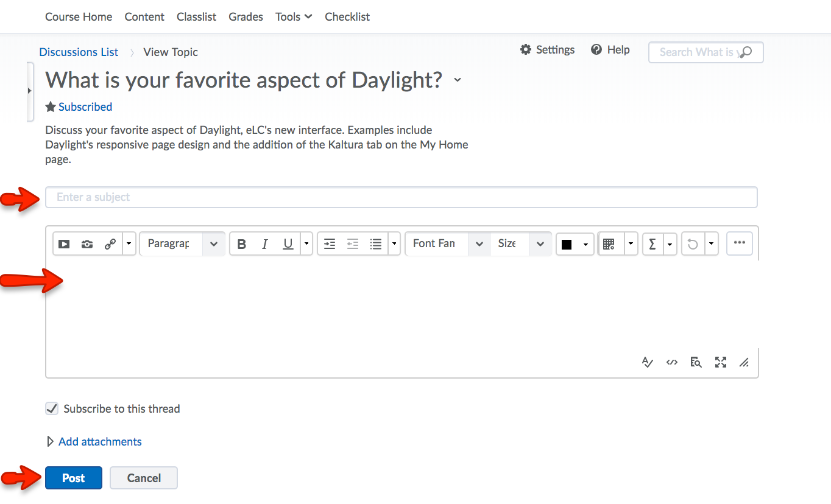831x504 pixels.
Task: Click View Topic breadcrumb text
Action: click(171, 52)
